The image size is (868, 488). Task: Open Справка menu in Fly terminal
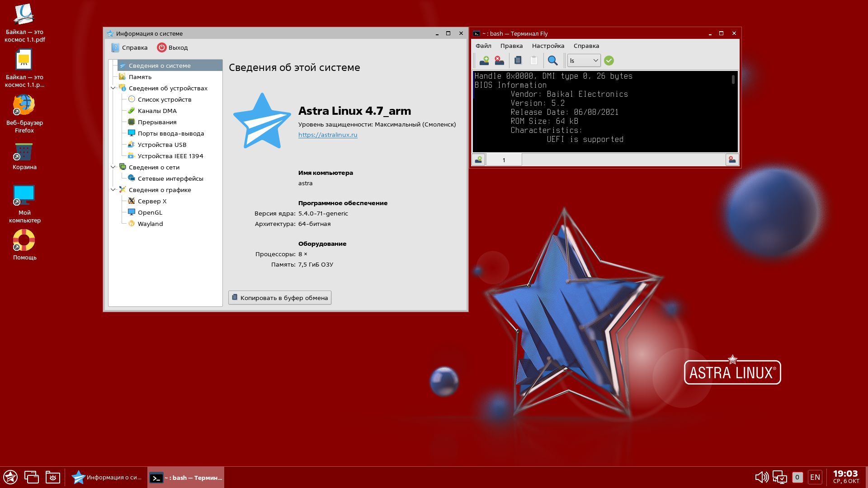(x=586, y=46)
